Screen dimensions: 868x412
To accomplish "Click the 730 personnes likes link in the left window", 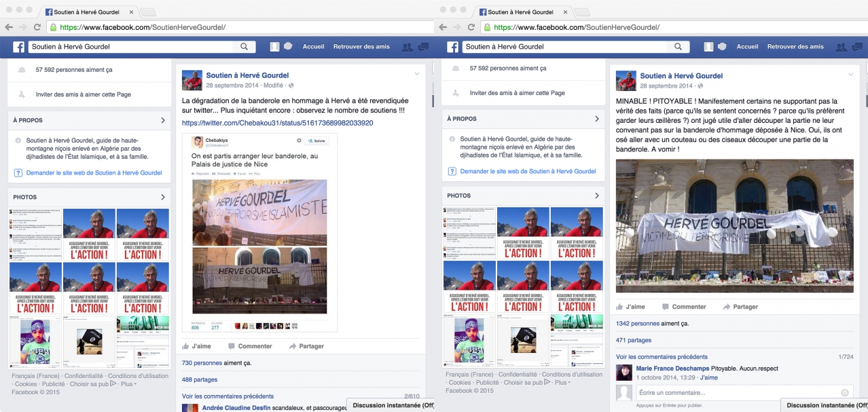I will click(202, 363).
